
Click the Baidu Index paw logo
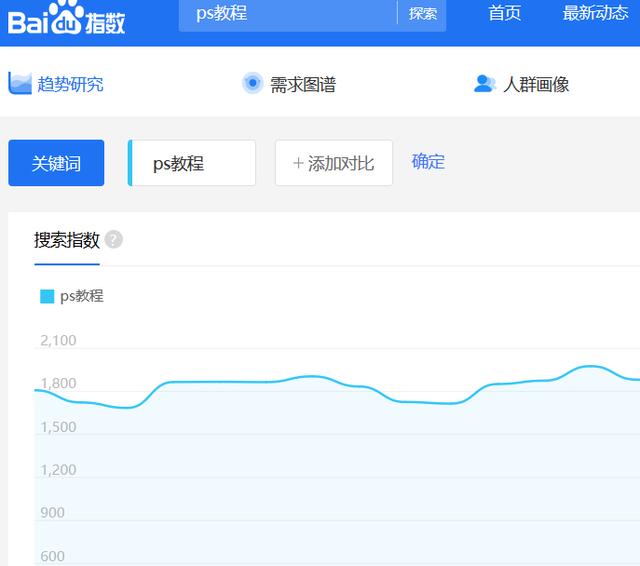coord(66,18)
